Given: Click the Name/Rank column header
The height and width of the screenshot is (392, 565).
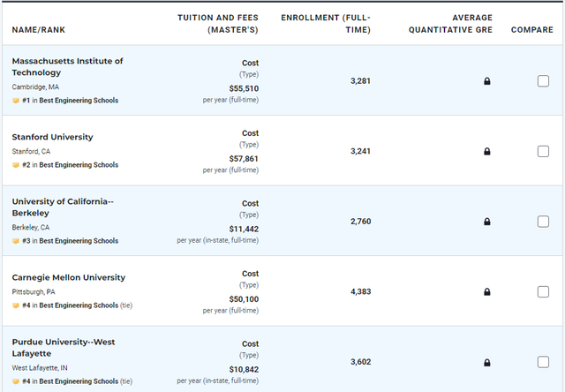Looking at the screenshot, I should [x=39, y=30].
